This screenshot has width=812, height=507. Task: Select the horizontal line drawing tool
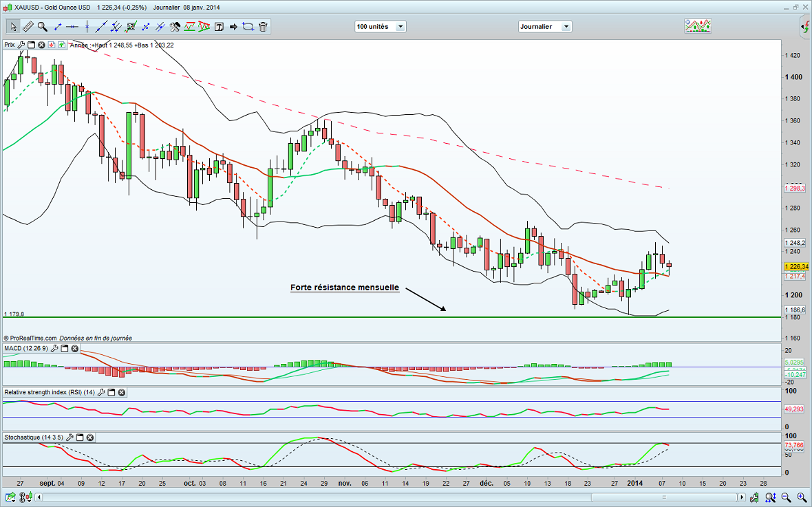73,27
